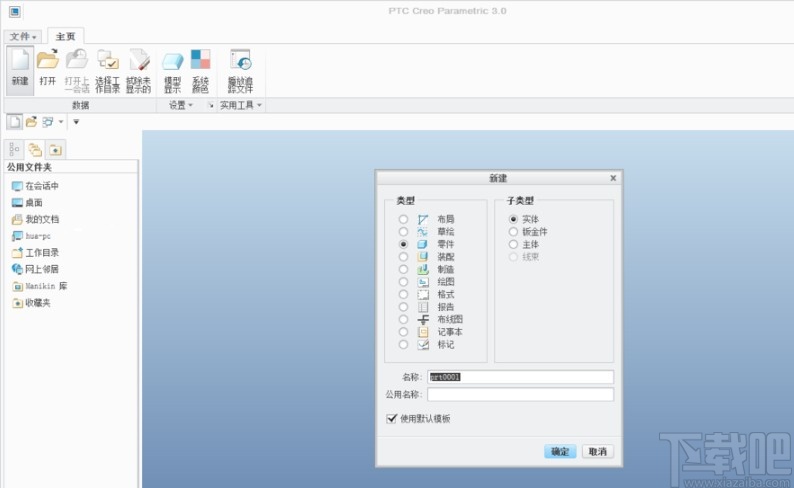Click the 设置 group dialog launcher arrow
794x488 pixels.
(210, 105)
